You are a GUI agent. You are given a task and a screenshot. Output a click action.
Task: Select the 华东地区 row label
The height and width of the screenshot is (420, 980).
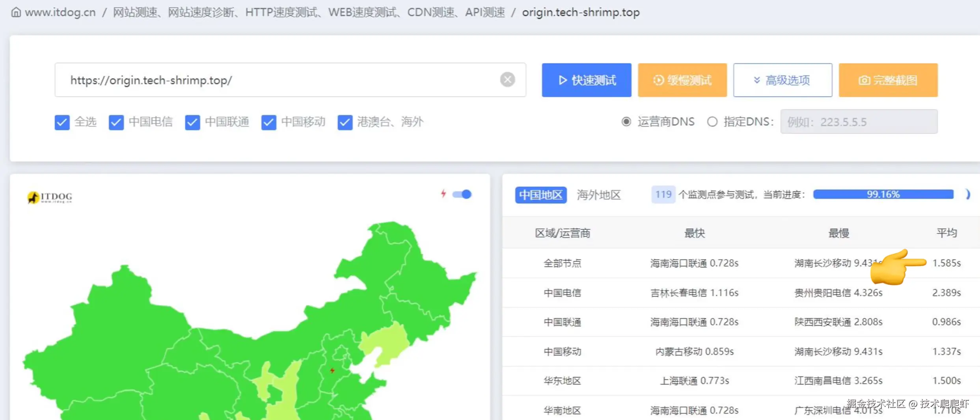coord(563,381)
